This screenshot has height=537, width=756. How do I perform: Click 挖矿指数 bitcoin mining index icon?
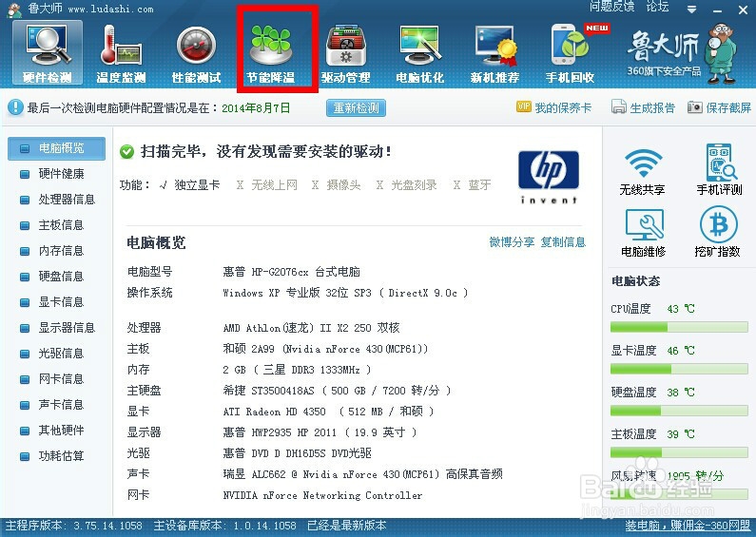coord(717,232)
